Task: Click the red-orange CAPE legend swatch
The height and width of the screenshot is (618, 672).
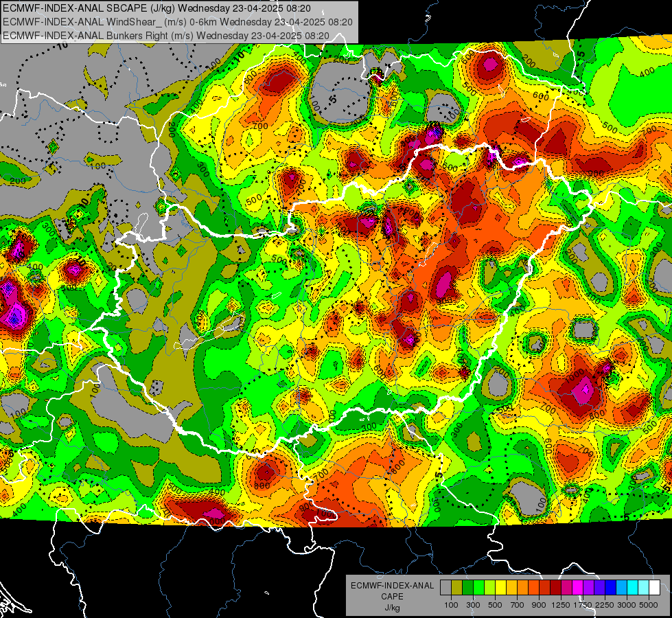Action: 533,587
